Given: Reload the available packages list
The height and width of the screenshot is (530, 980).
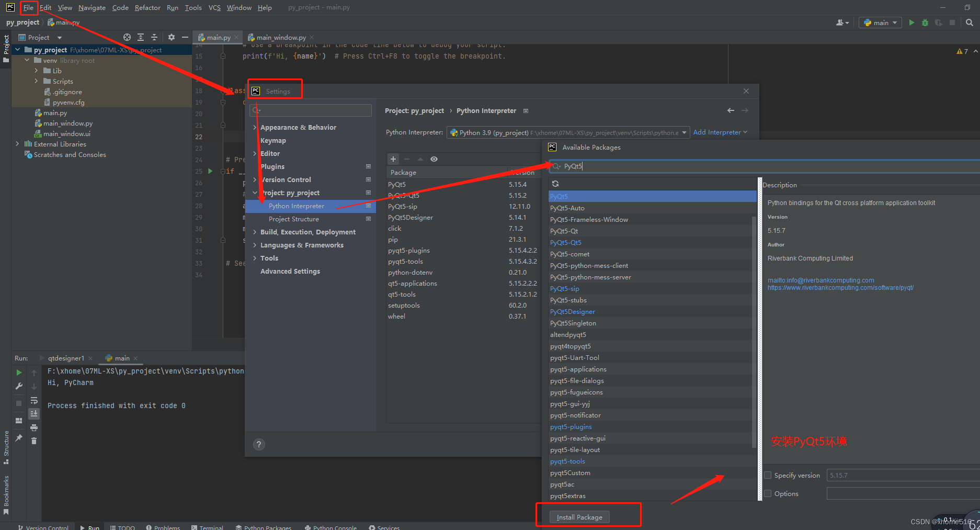Looking at the screenshot, I should (555, 184).
